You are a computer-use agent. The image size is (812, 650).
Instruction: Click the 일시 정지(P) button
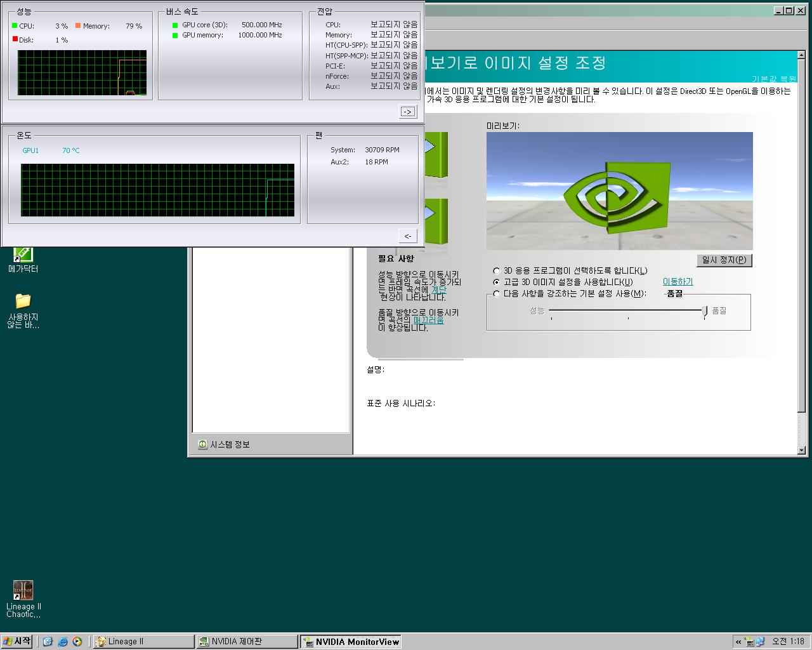click(724, 260)
